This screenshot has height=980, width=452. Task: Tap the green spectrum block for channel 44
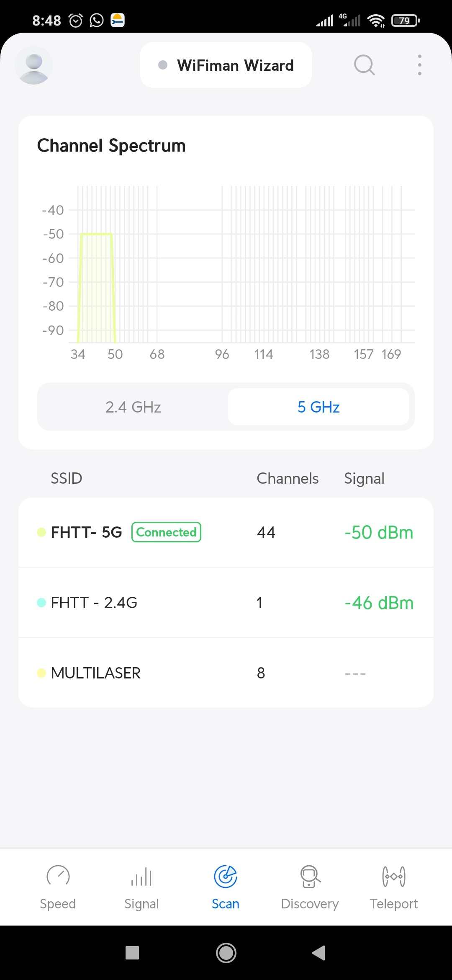96,289
